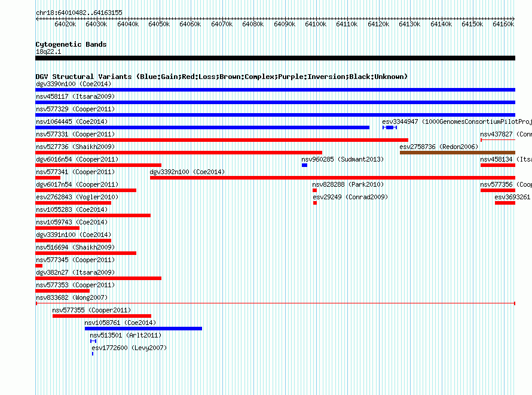Image resolution: width=532 pixels, height=395 pixels.
Task: Click the esv1772600 (Levy2007) label
Action: coord(129,348)
